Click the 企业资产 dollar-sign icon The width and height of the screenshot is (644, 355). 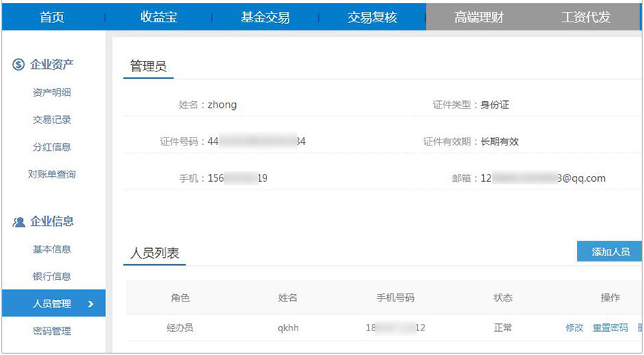(x=19, y=65)
